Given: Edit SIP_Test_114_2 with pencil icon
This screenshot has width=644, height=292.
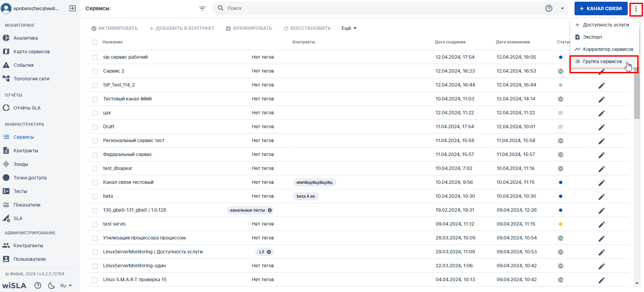Looking at the screenshot, I should tap(602, 85).
